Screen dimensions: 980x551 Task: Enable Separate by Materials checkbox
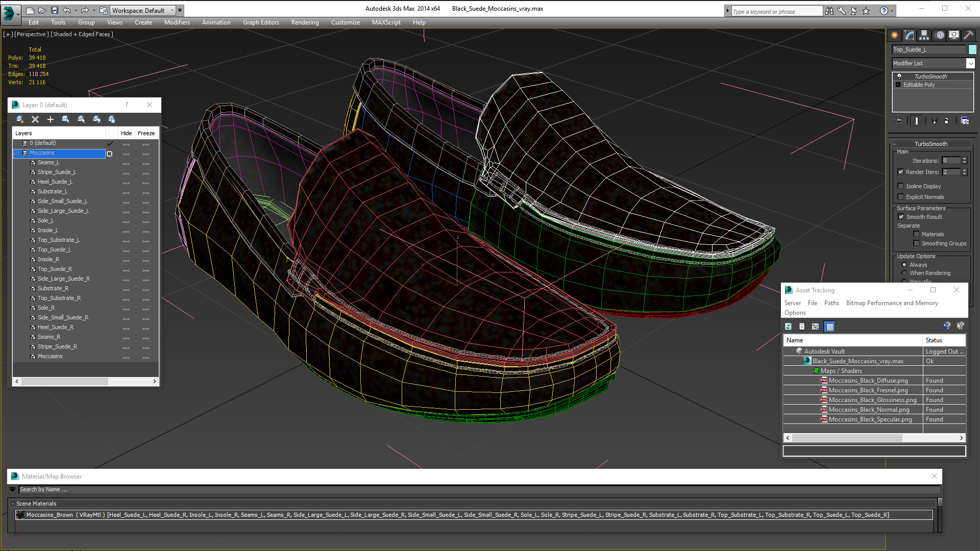(x=916, y=234)
